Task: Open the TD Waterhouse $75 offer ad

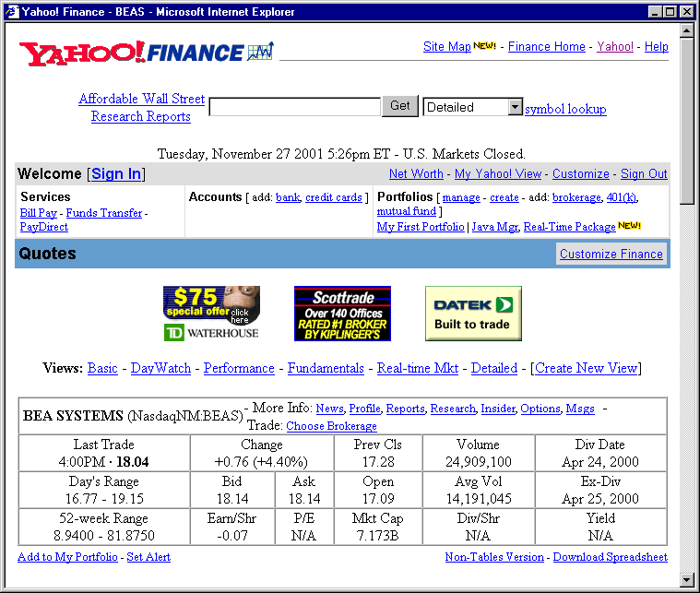Action: 211,314
